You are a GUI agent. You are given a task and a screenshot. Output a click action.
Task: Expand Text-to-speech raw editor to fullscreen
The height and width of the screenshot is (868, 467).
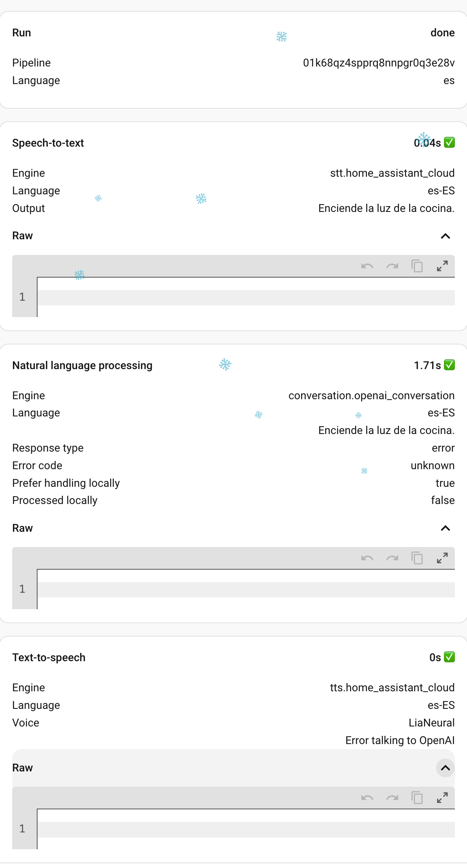442,798
